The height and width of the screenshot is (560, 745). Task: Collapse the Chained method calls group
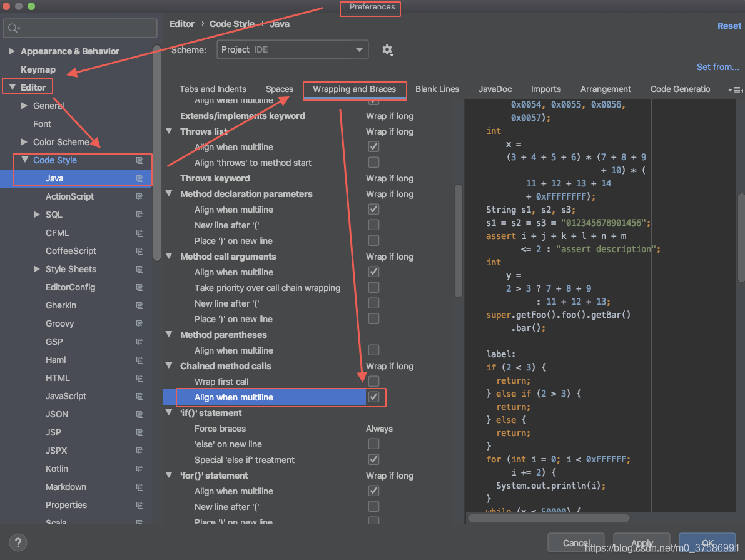(169, 365)
